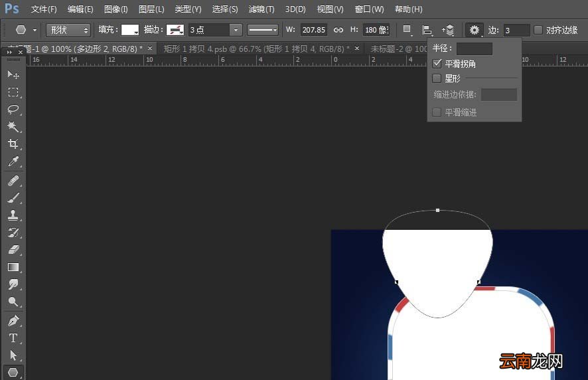Switch to 未标题-2 document tab
588x380 pixels.
[399, 48]
